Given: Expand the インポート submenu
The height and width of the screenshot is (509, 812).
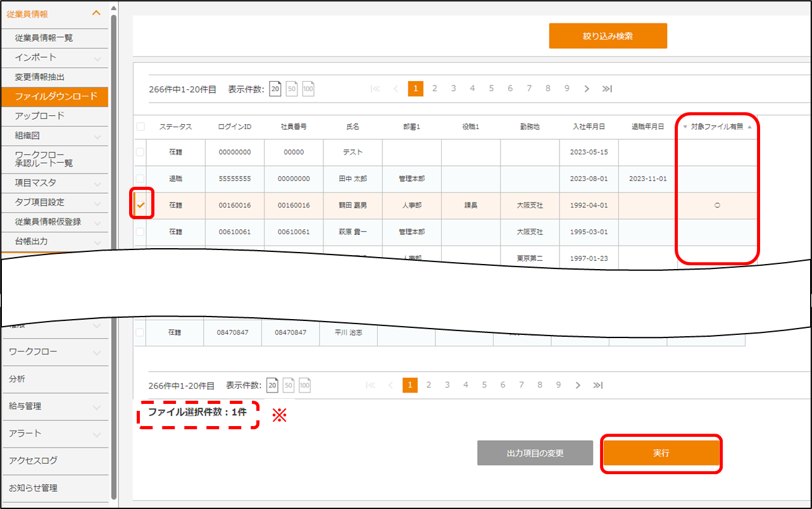Looking at the screenshot, I should (97, 58).
